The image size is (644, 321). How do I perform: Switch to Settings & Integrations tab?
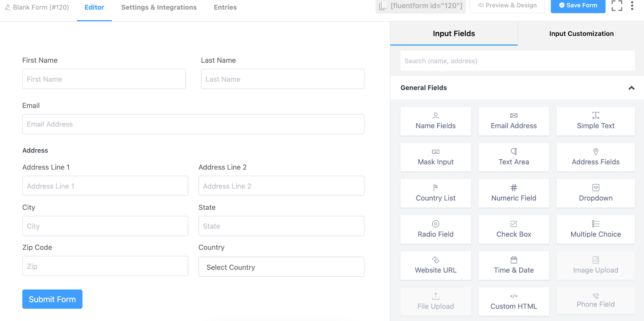tap(159, 7)
